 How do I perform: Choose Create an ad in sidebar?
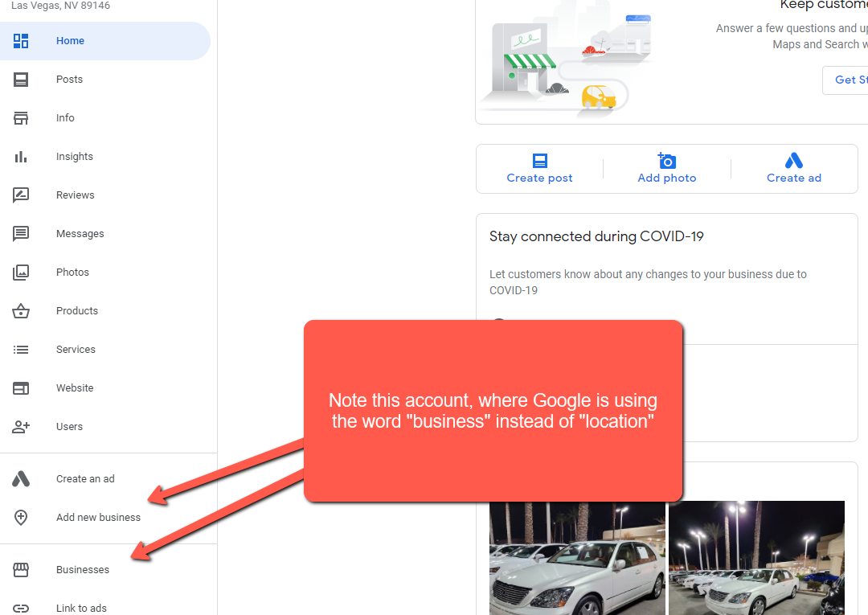[85, 479]
